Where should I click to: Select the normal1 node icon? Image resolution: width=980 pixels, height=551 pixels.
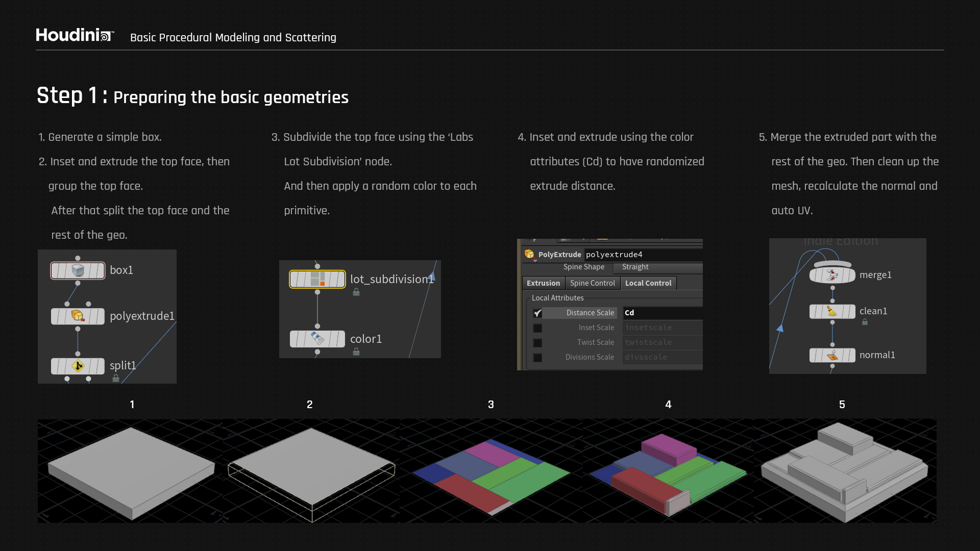(832, 355)
